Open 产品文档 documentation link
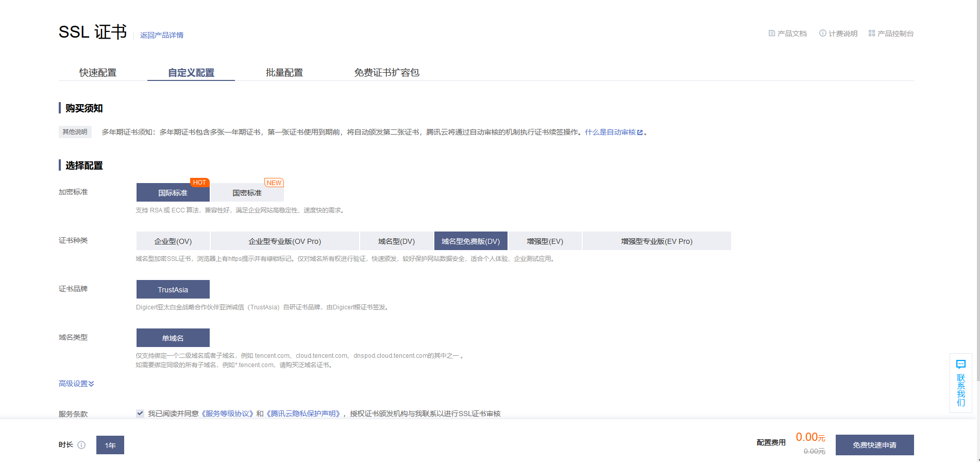This screenshot has height=462, width=980. click(x=787, y=34)
